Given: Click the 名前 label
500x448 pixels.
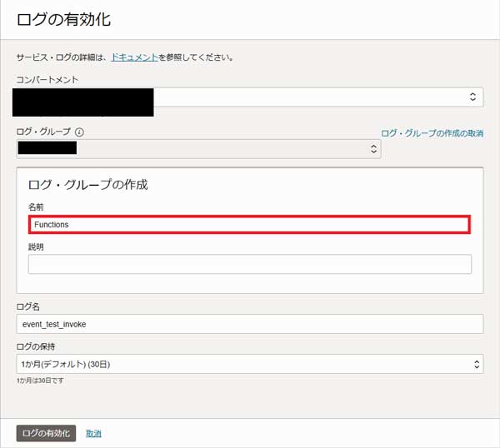Looking at the screenshot, I should click(x=36, y=207).
